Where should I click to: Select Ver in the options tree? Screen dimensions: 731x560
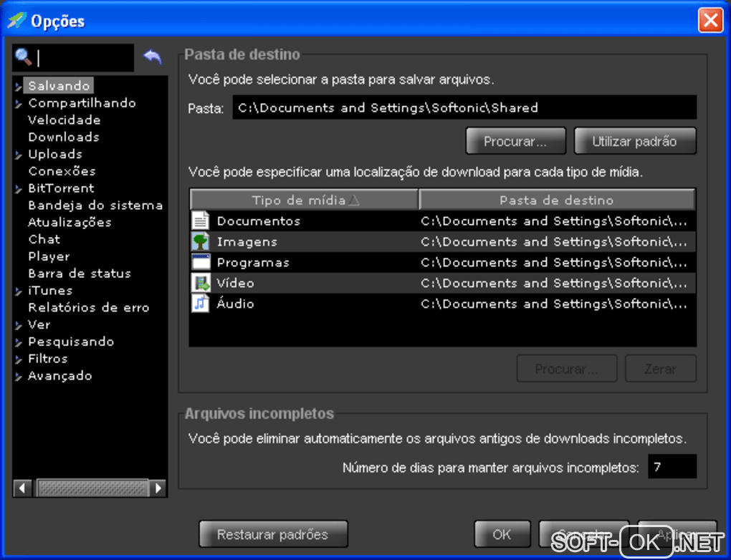(x=39, y=324)
